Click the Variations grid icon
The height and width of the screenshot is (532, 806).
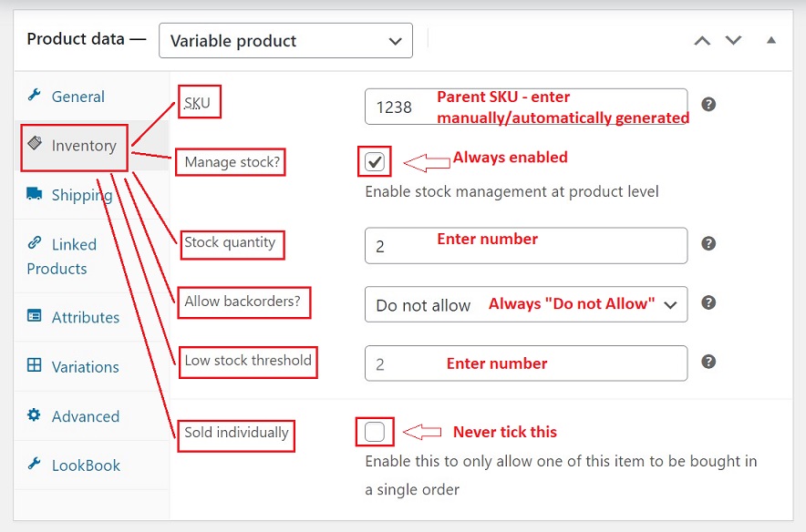point(35,366)
